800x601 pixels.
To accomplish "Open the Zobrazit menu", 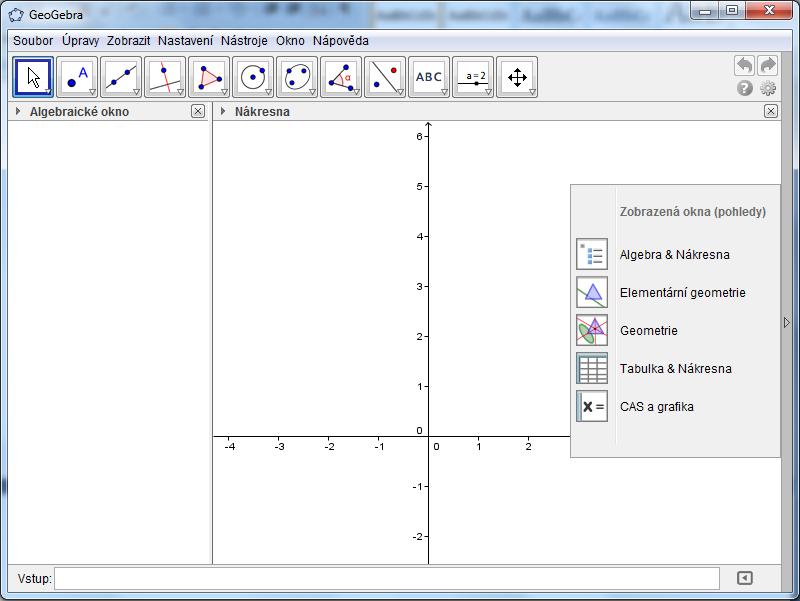I will (x=128, y=41).
